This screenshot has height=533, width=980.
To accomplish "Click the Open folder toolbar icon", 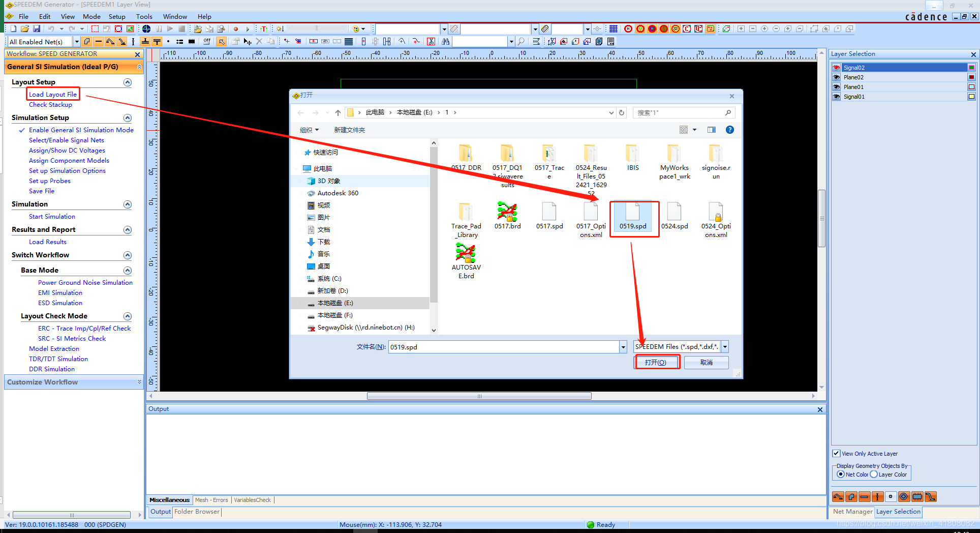I will coord(25,29).
